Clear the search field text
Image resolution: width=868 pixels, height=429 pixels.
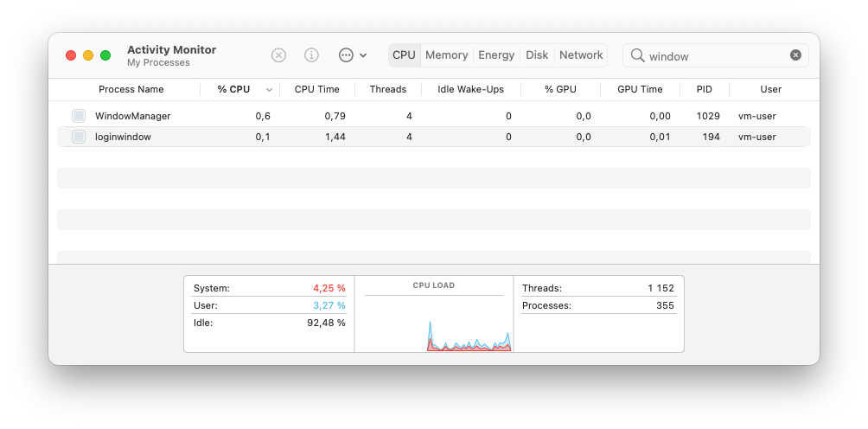(795, 55)
